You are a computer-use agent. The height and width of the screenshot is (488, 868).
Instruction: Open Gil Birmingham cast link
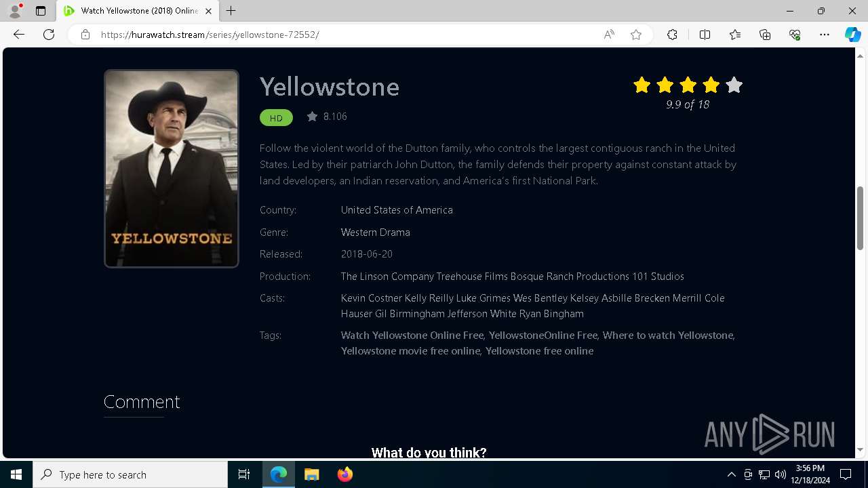(x=410, y=314)
